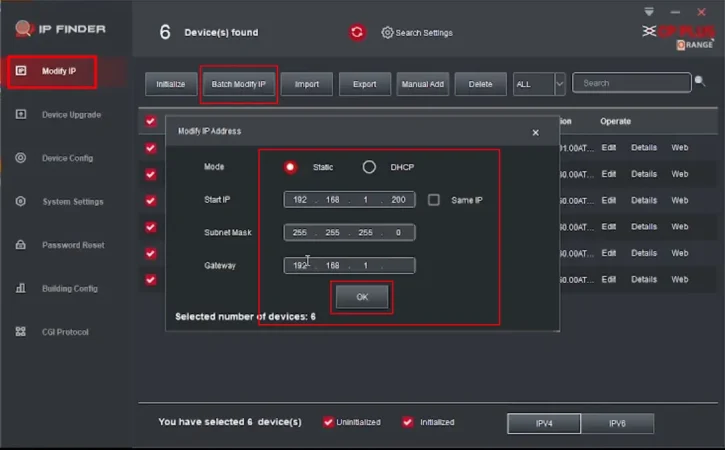Open Device Config sidebar icon

(x=20, y=158)
